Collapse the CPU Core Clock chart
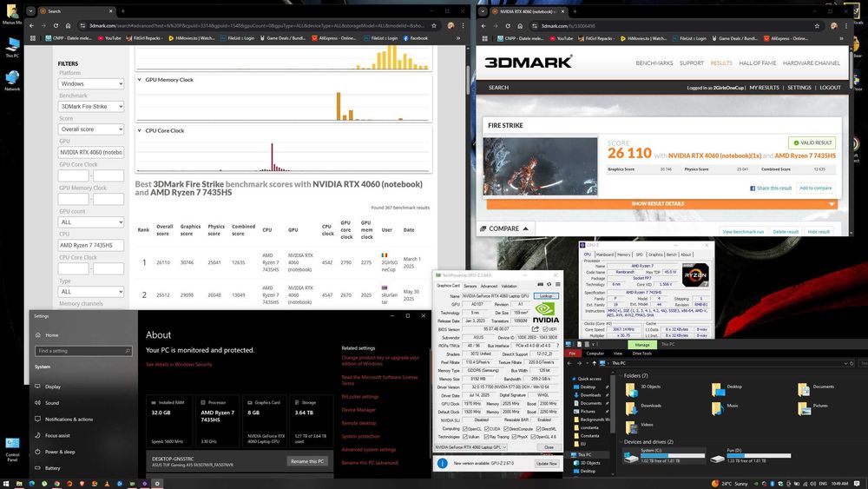This screenshot has width=868, height=489. click(x=140, y=130)
